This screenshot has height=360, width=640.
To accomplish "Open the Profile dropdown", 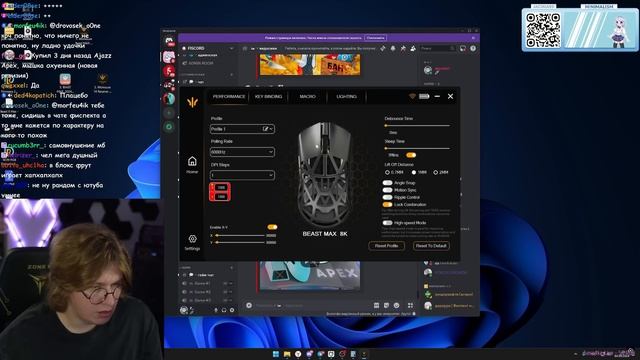I will click(x=242, y=129).
